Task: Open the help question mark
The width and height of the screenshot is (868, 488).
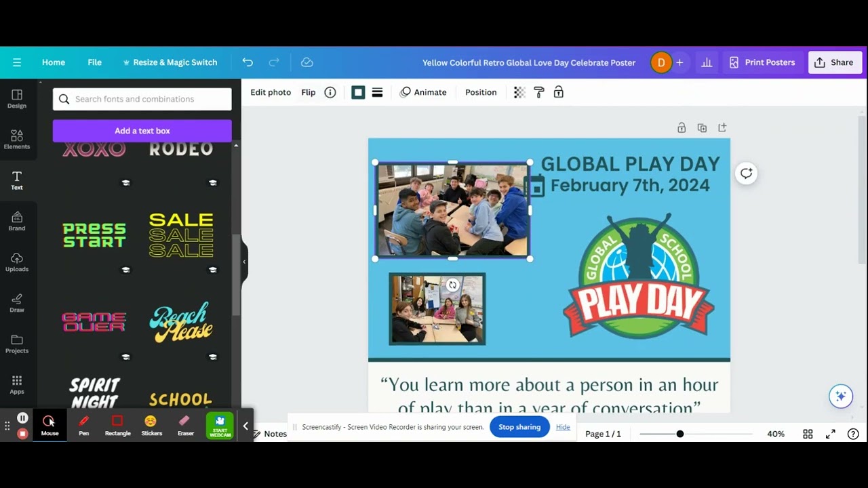Action: tap(853, 434)
